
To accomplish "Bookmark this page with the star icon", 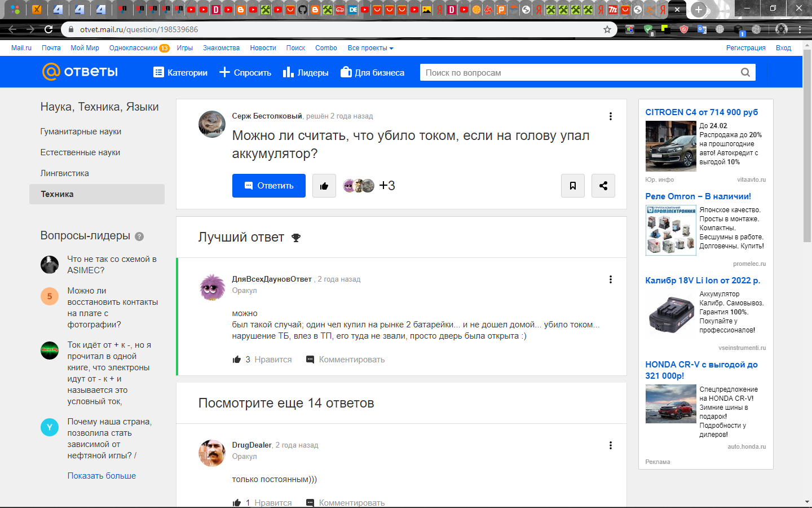I will coord(607,29).
